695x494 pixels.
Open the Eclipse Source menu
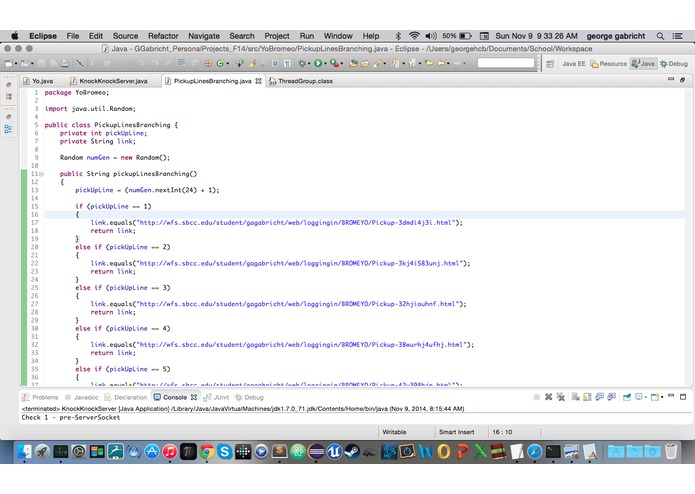(x=125, y=36)
